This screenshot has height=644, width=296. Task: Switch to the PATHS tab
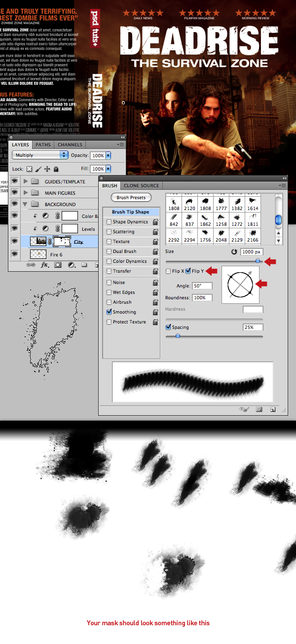43,144
